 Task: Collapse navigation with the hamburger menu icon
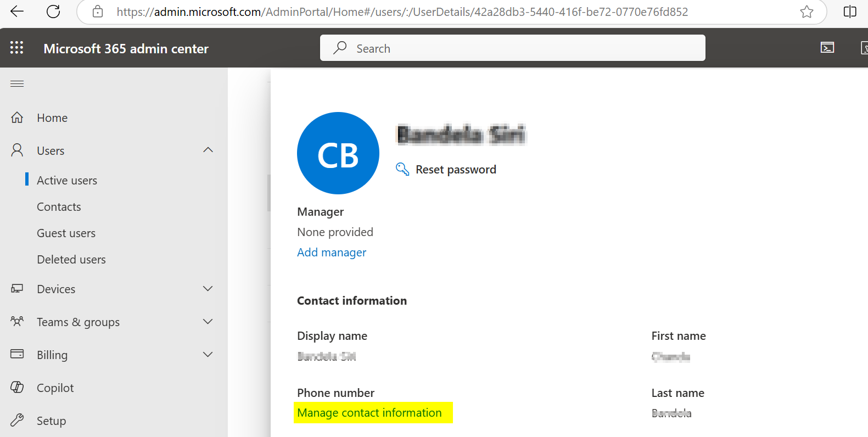coord(17,83)
